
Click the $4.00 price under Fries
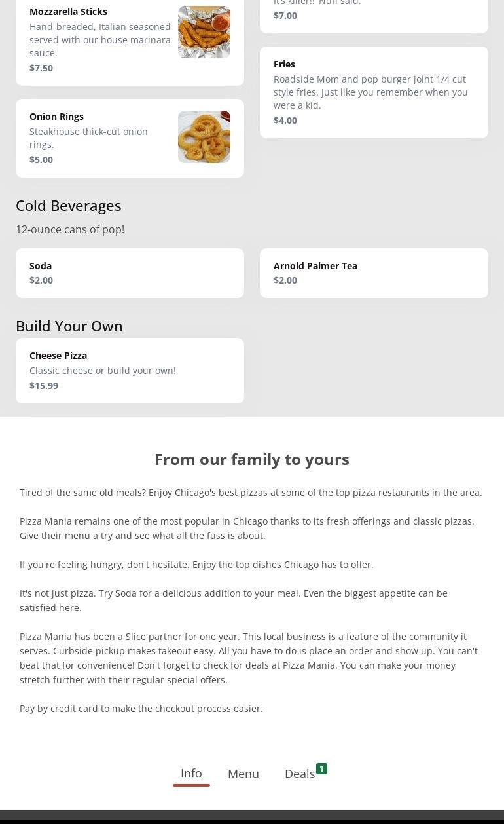click(285, 121)
